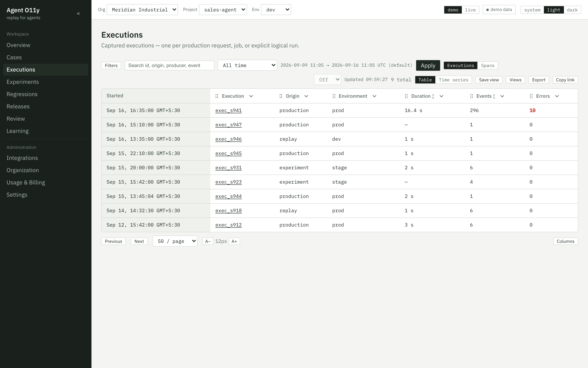The image size is (588, 368).
Task: Click the Filters button
Action: [x=111, y=65]
